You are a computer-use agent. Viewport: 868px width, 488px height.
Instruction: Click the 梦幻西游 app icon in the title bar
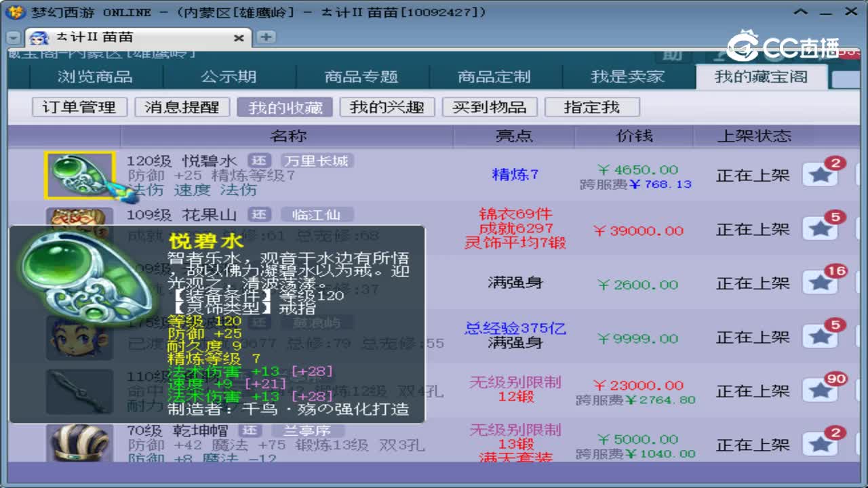click(x=16, y=12)
